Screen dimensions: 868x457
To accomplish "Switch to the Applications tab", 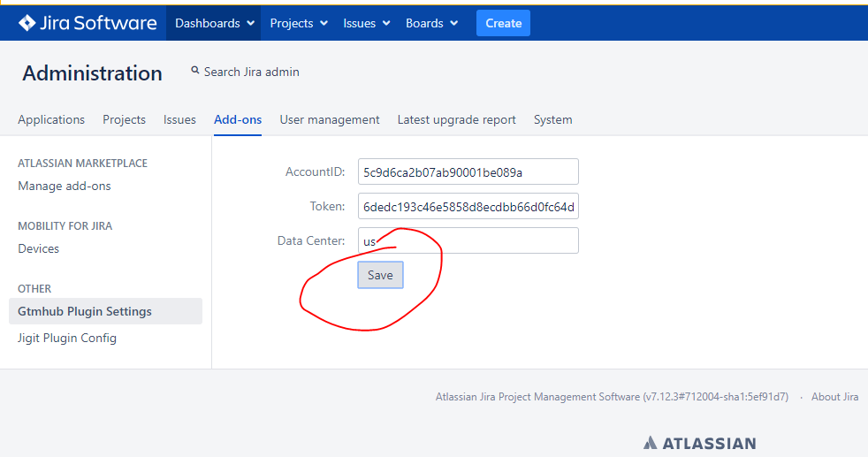I will tap(51, 119).
